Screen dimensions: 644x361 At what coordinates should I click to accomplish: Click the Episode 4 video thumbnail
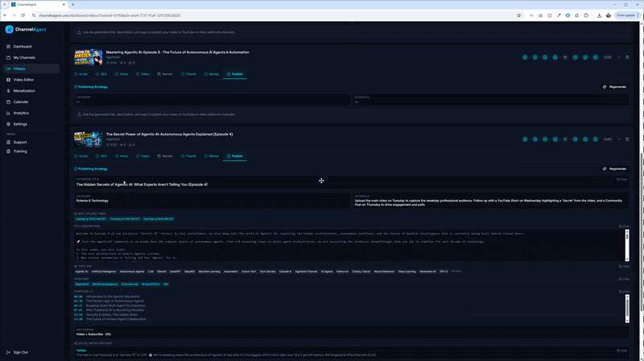point(88,139)
